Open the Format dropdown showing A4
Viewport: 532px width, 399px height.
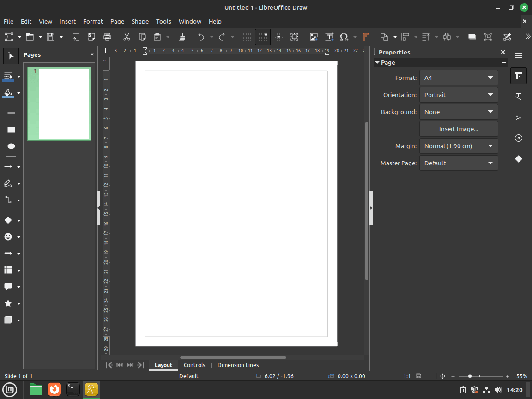click(459, 78)
